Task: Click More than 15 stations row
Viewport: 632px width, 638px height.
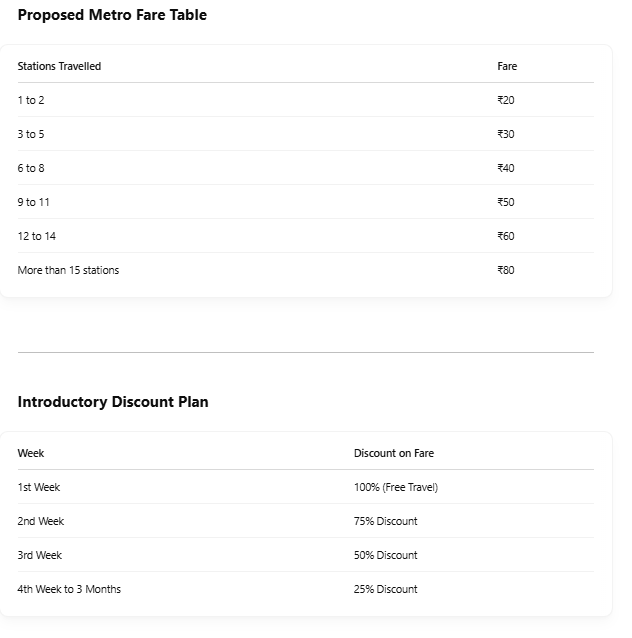Action: tap(306, 270)
